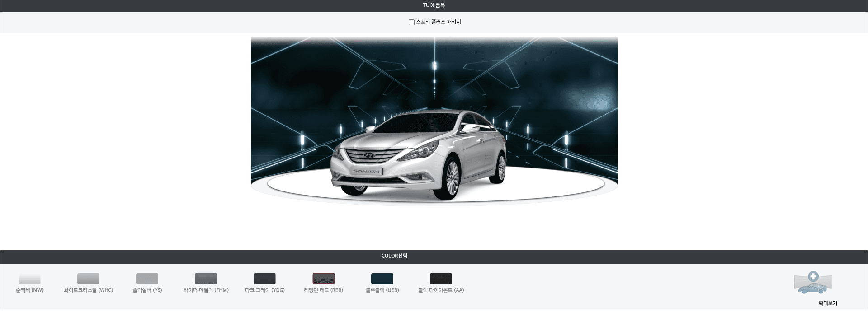Select the 블루블랙 (UEB) color swatch

point(382,279)
